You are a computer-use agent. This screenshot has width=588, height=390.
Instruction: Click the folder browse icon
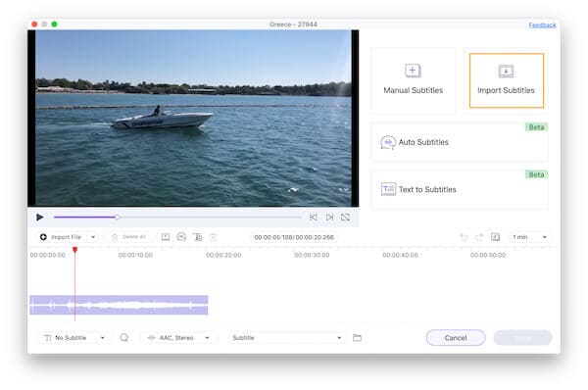tap(357, 338)
